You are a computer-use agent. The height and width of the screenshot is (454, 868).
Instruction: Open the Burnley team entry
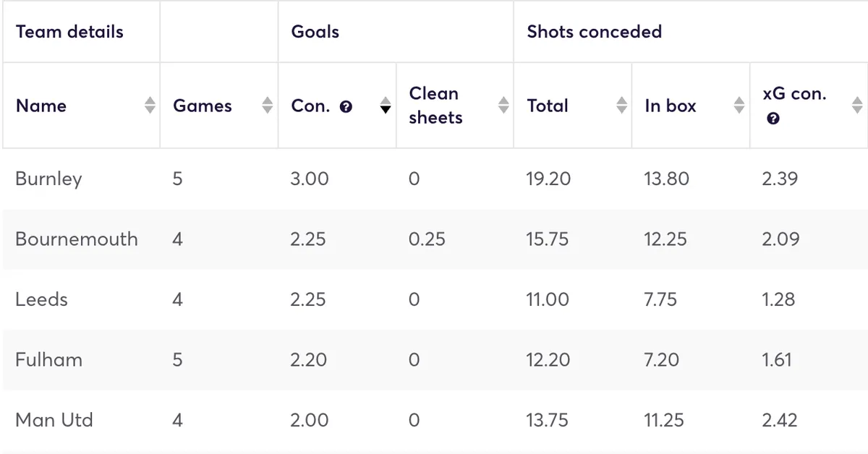48,179
